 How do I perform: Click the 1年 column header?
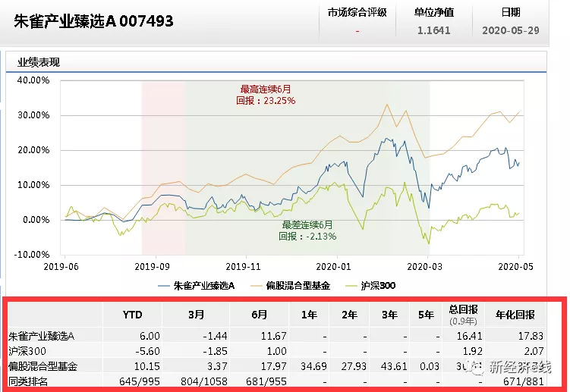309,315
